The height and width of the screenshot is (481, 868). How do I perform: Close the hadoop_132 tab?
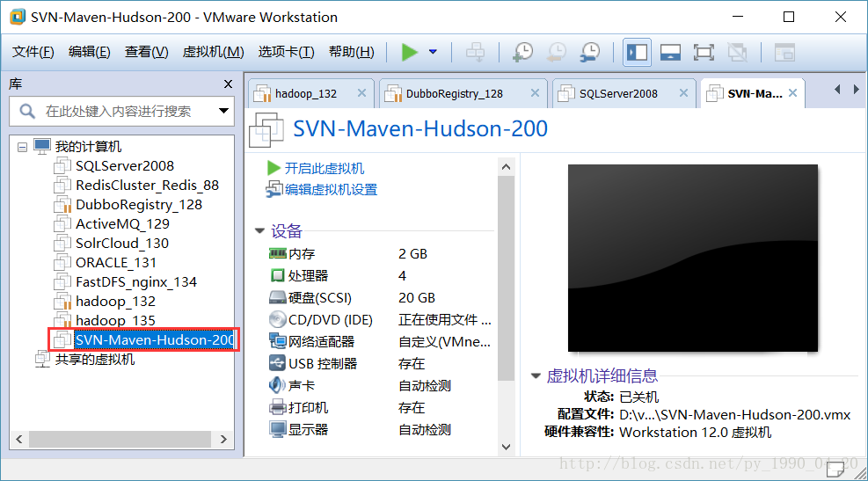pos(361,93)
